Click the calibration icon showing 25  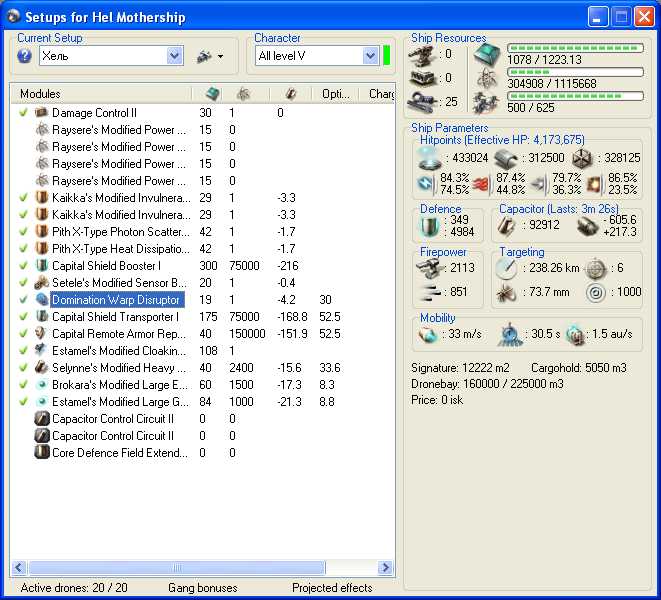tap(422, 102)
